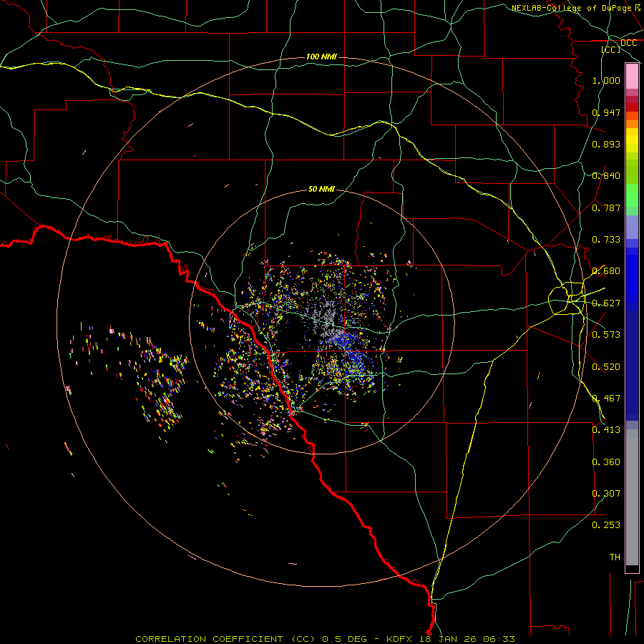Screen dimensions: 644x644
Task: Click the [CC] units label
Action: click(x=611, y=49)
